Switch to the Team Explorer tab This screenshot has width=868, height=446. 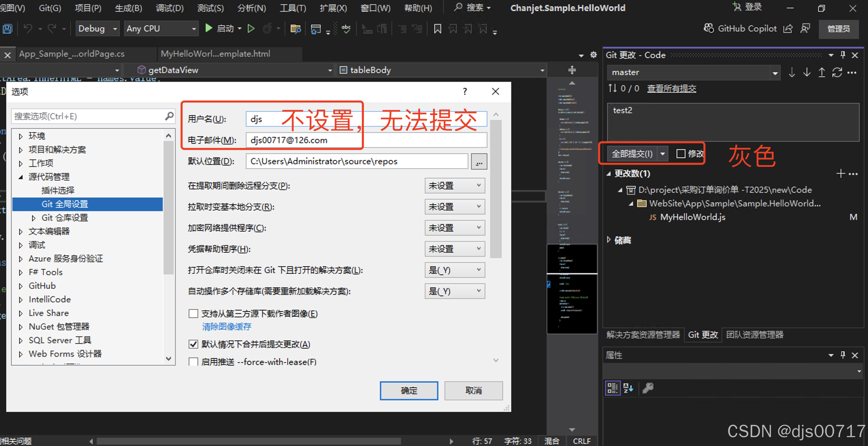point(755,335)
